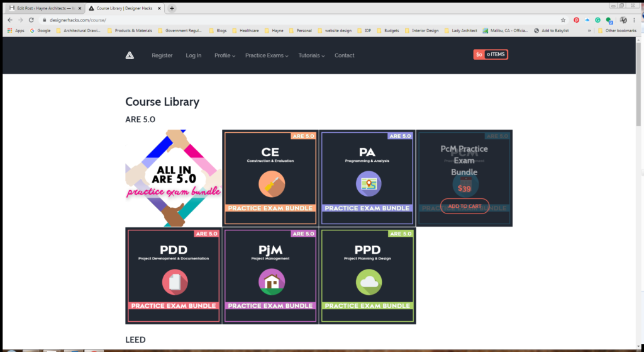644x352 pixels.
Task: Click the Course Library heading
Action: (x=162, y=101)
